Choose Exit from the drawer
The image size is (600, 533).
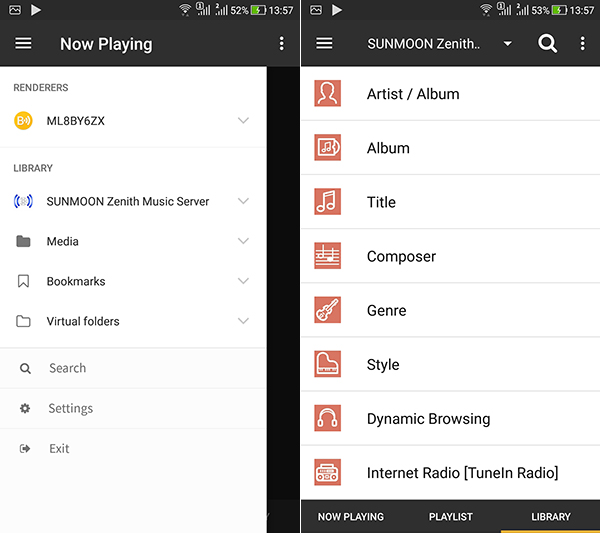coord(133,448)
